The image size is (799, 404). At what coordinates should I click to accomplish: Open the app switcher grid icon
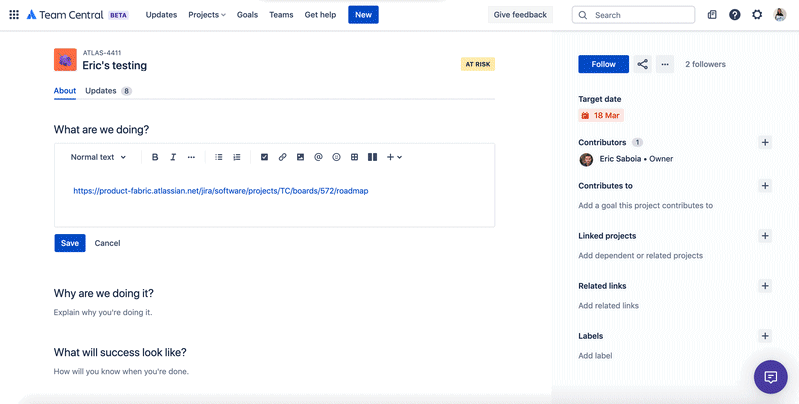pos(14,15)
